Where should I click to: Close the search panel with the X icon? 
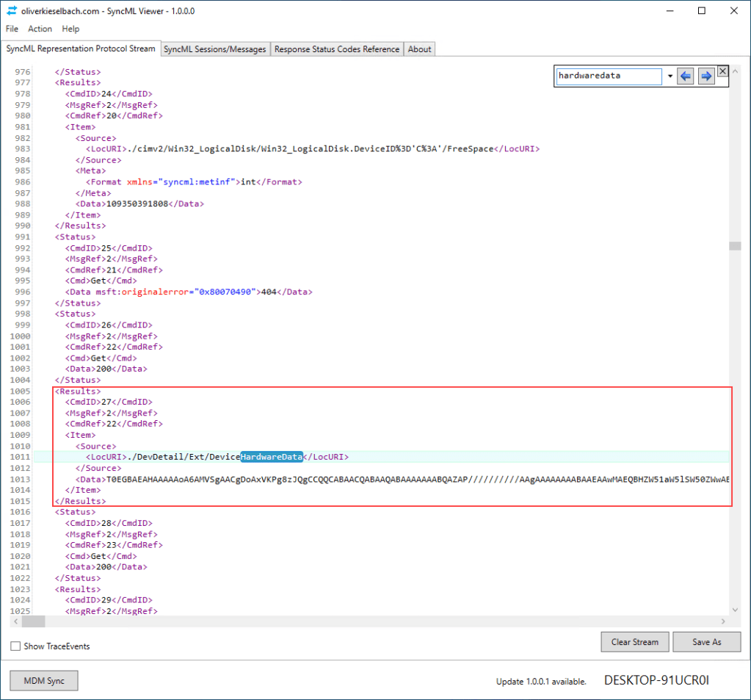(722, 71)
